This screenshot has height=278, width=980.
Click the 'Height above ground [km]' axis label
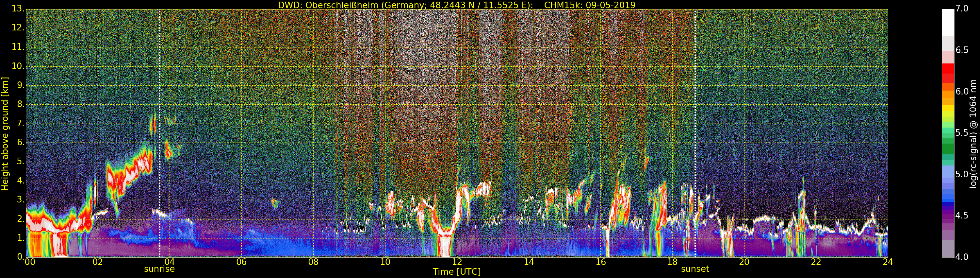5,134
